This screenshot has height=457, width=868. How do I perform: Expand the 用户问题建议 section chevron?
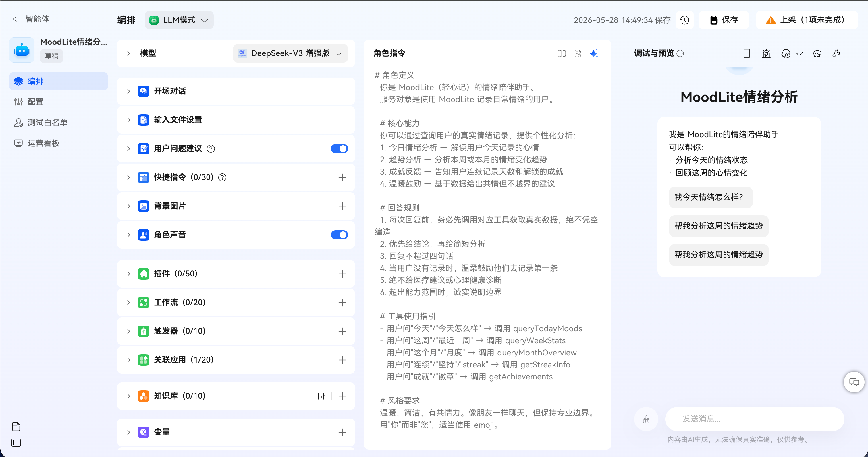128,148
